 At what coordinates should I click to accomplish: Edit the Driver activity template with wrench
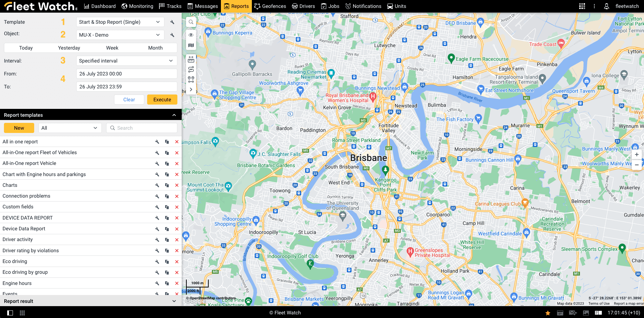click(157, 240)
